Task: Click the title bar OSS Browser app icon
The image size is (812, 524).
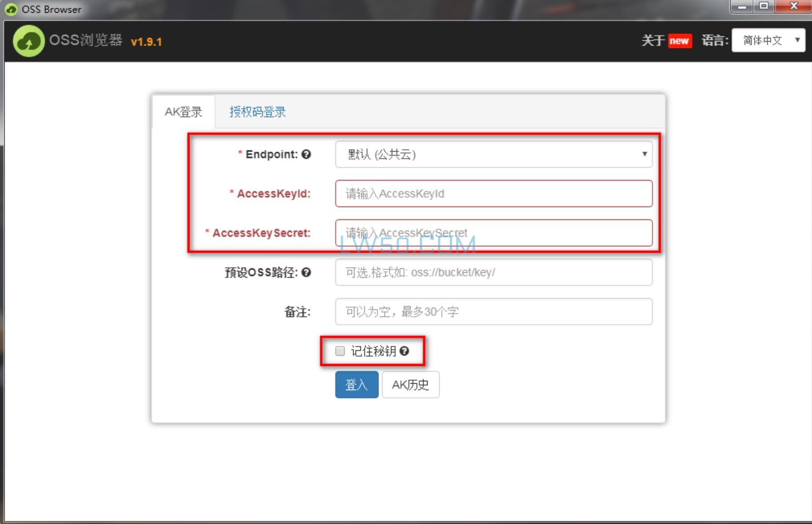Action: coord(11,9)
